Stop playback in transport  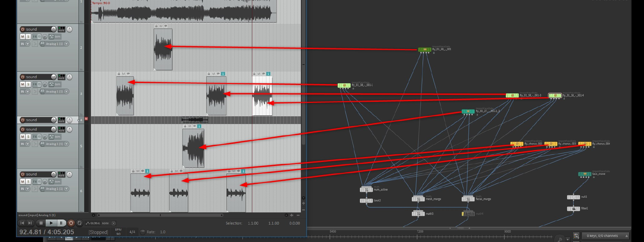[x=41, y=223]
